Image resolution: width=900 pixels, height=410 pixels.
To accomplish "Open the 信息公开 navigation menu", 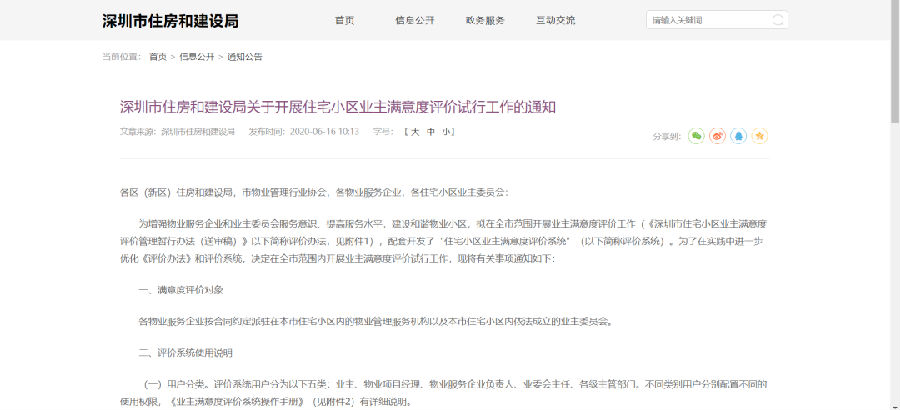I will click(x=415, y=20).
